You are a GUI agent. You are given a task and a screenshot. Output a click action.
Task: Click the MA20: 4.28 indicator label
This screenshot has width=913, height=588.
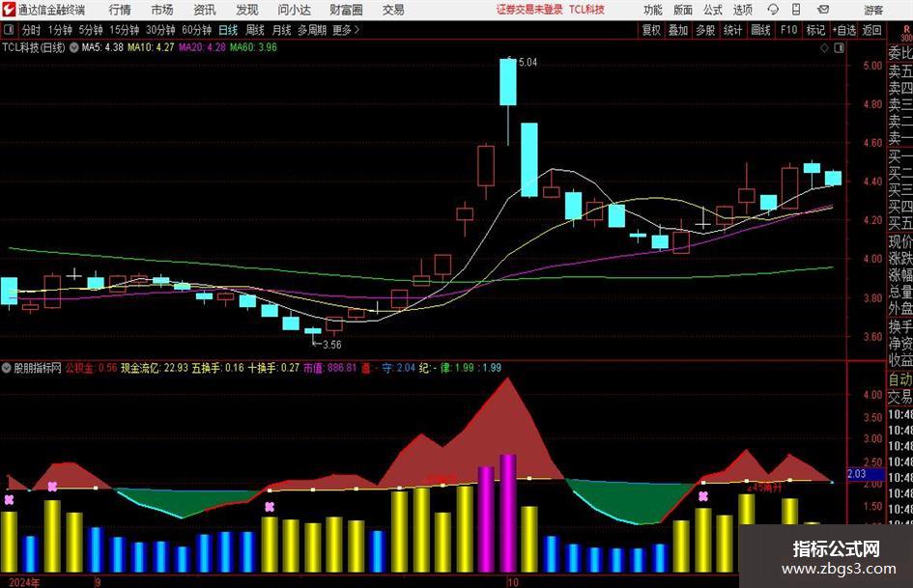(x=202, y=47)
